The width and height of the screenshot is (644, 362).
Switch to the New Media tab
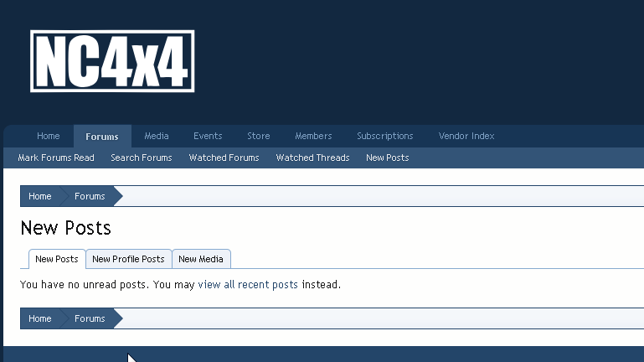point(201,259)
